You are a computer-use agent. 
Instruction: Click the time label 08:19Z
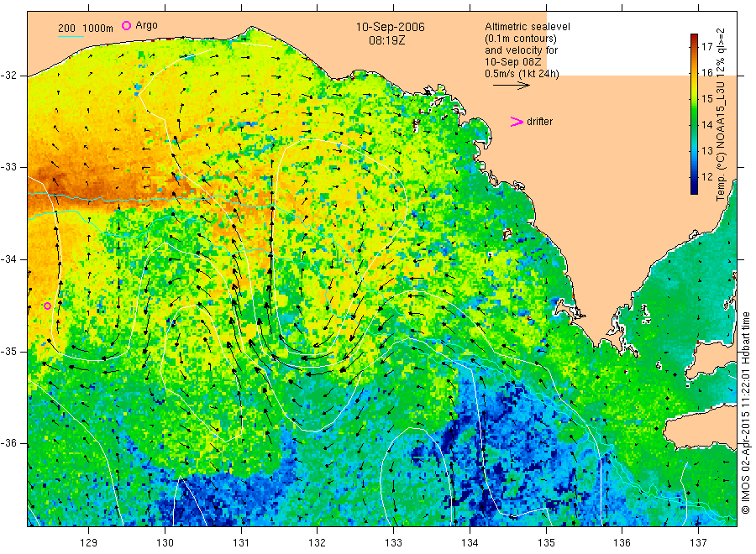coord(386,40)
